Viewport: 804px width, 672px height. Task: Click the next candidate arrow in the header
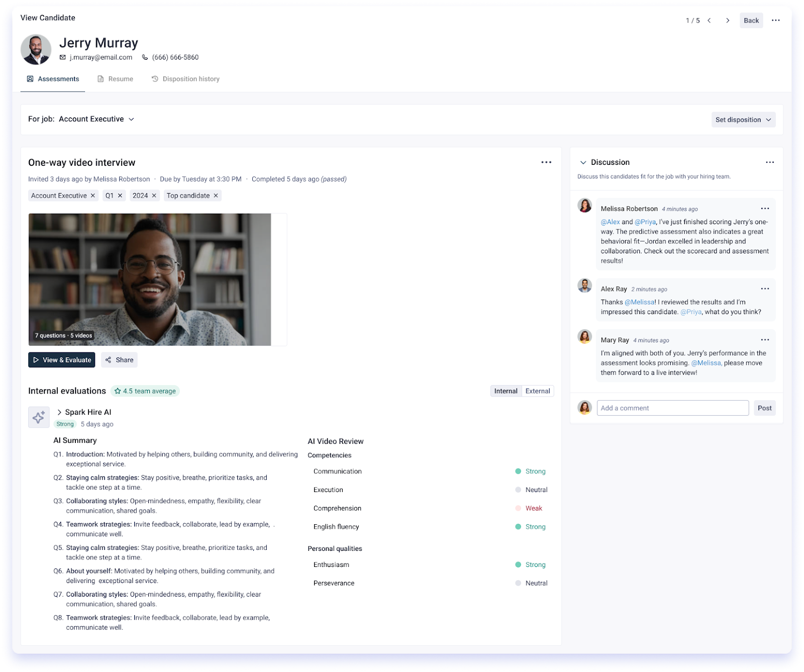point(728,21)
